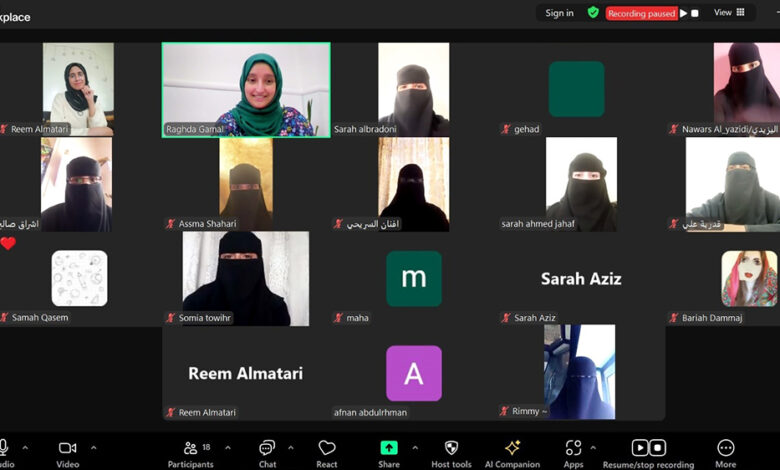Screen dimensions: 780x470
Task: Expand apps options caret
Action: tap(593, 448)
